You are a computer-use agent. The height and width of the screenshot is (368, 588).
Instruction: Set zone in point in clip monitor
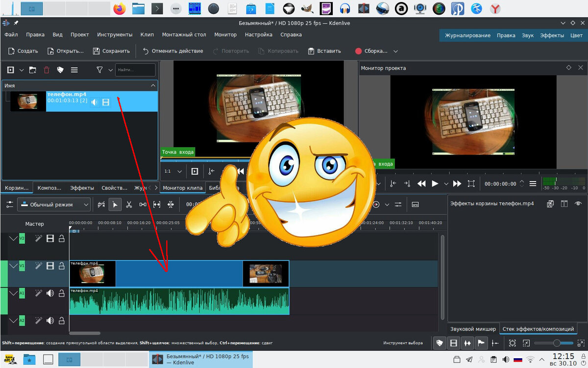pos(211,171)
